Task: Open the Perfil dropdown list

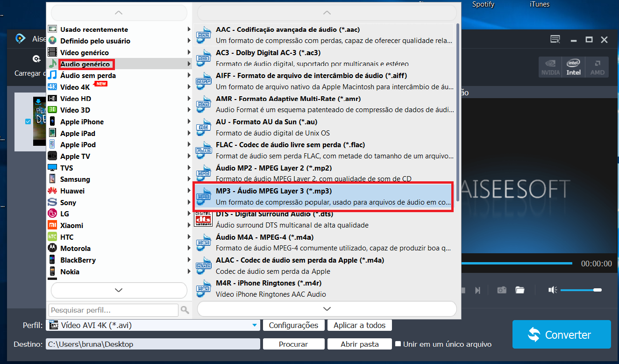Action: [255, 325]
